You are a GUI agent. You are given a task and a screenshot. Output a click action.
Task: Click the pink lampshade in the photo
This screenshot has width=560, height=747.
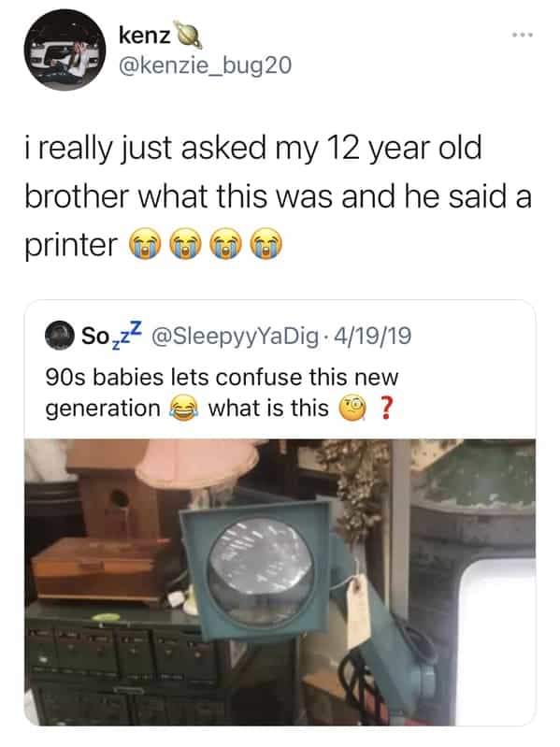click(197, 463)
